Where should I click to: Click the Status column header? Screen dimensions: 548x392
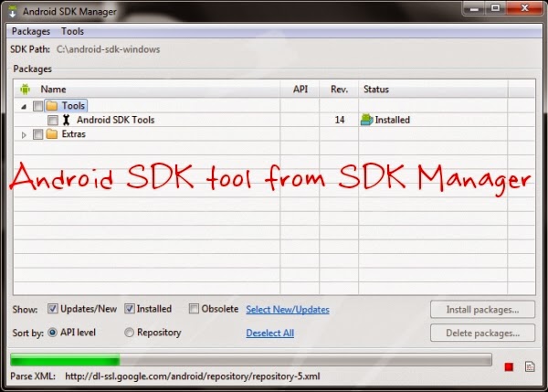(376, 90)
